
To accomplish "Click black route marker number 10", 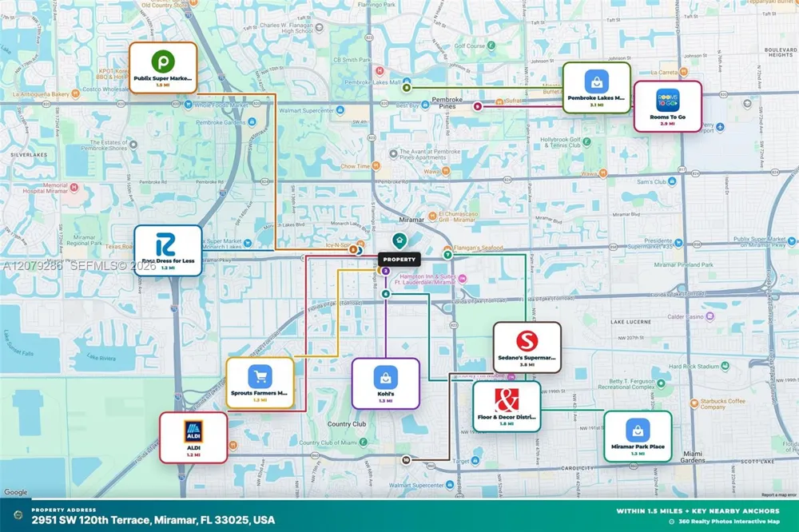I will (406, 460).
